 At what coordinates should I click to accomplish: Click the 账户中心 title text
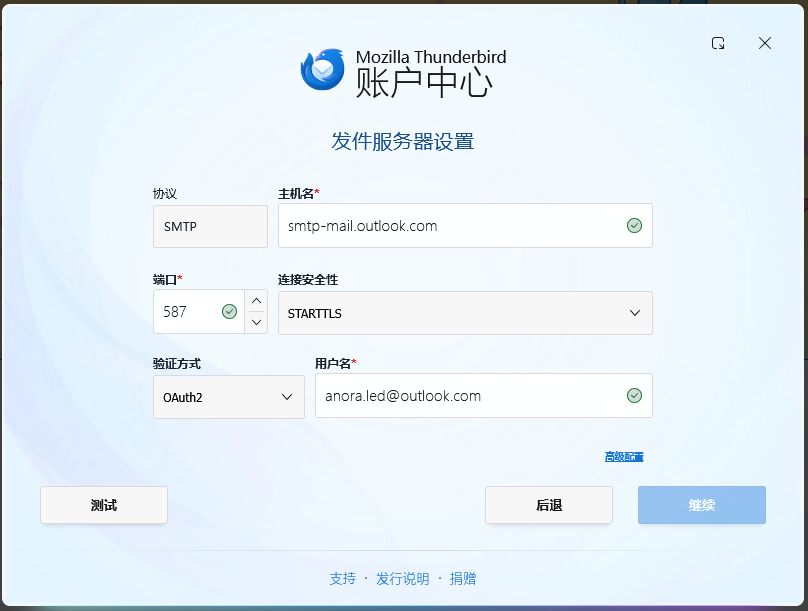pos(424,83)
